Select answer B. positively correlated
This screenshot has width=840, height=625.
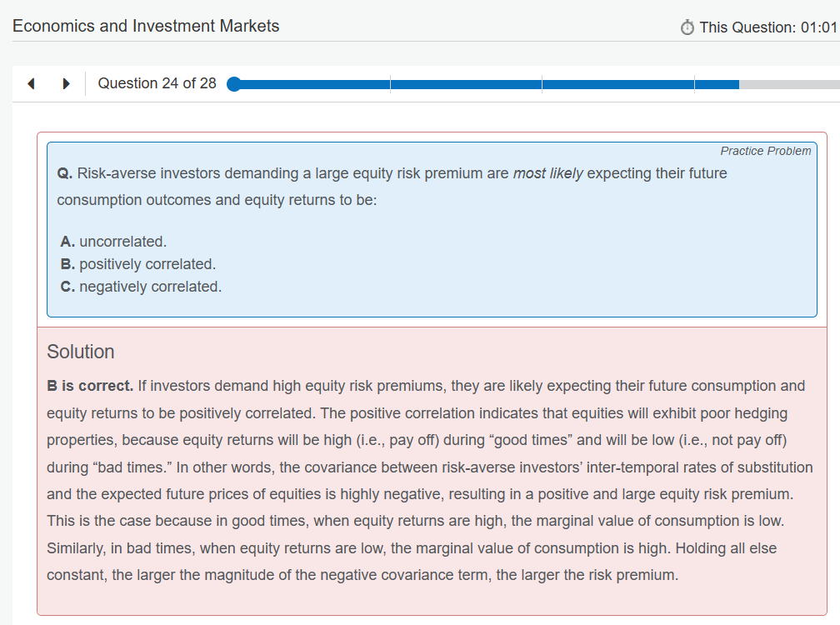(x=138, y=264)
